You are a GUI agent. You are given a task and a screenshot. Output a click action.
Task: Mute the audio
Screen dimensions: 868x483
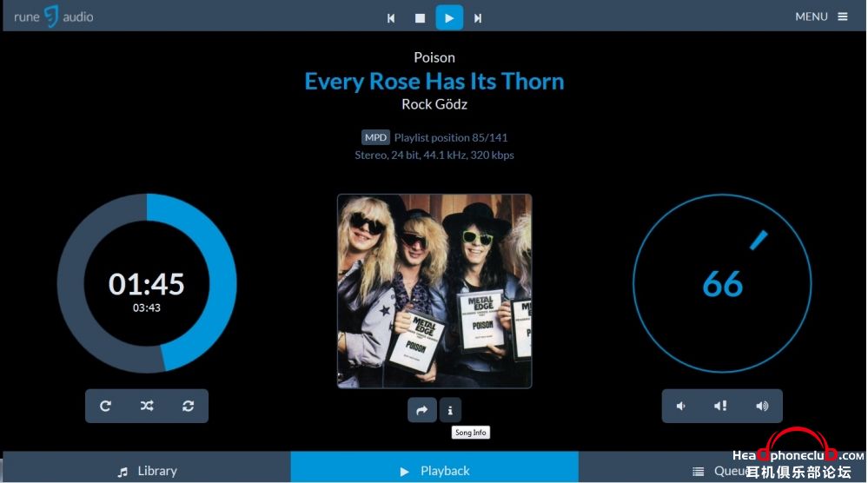tap(721, 406)
